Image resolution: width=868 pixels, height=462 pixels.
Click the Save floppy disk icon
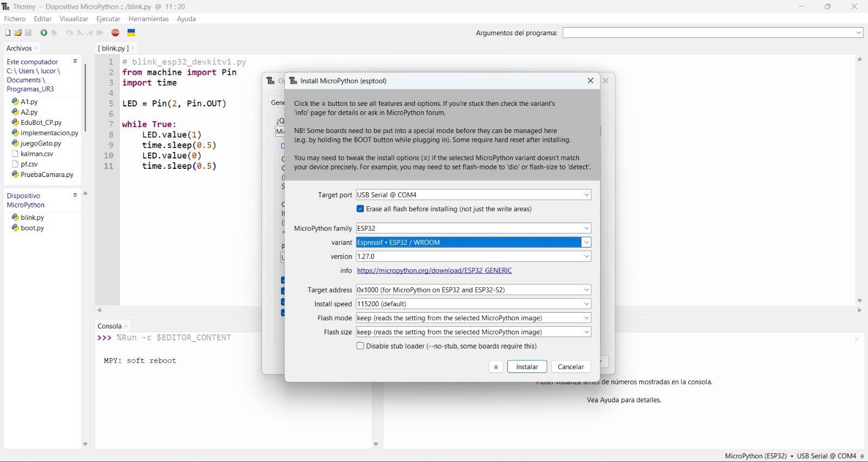pos(29,33)
